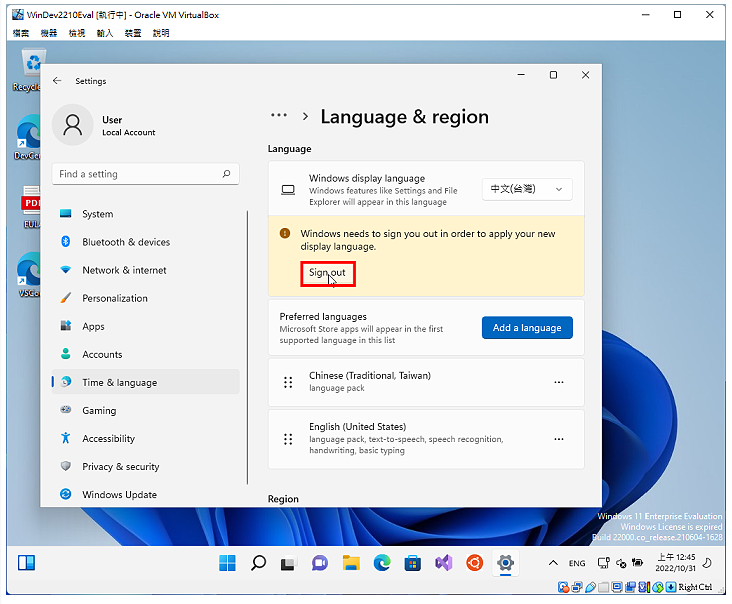The width and height of the screenshot is (732, 604).
Task: Open the Chat app on taskbar
Action: (320, 563)
